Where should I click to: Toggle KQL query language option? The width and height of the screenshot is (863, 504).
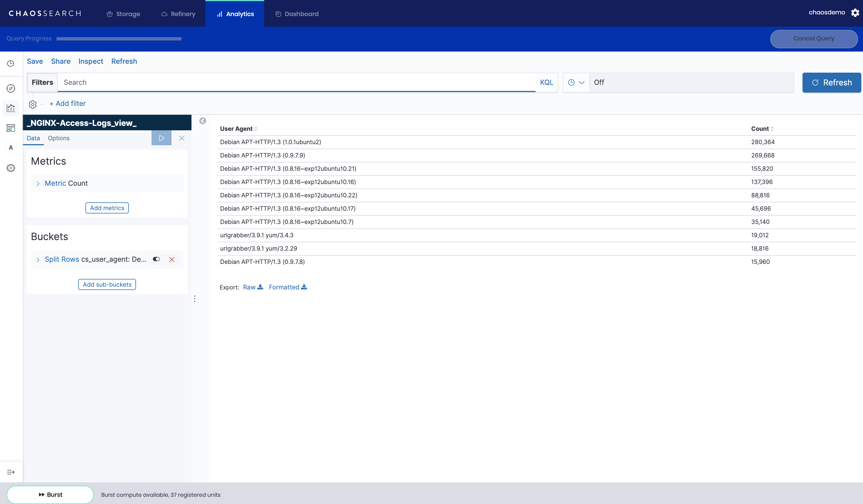click(546, 82)
